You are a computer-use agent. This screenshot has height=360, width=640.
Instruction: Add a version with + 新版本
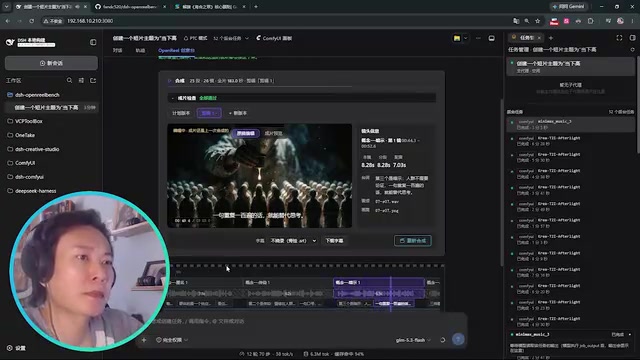click(x=238, y=113)
